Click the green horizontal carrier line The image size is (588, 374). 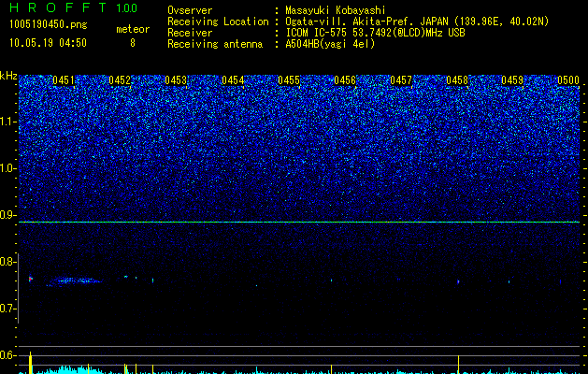tap(299, 223)
